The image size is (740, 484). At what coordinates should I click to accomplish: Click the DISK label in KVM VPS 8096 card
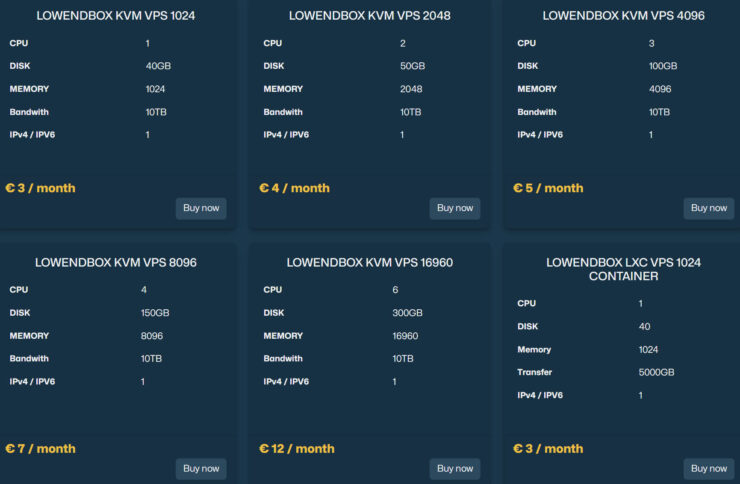20,313
